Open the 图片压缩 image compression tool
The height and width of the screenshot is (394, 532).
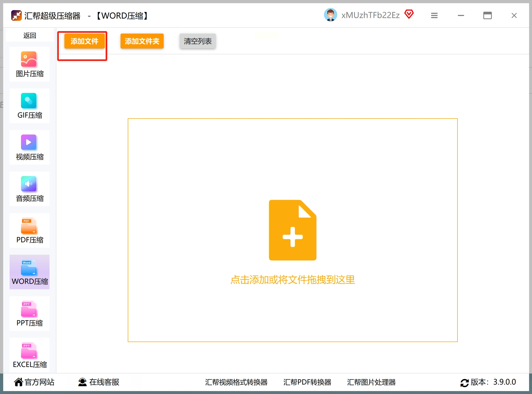pos(29,64)
